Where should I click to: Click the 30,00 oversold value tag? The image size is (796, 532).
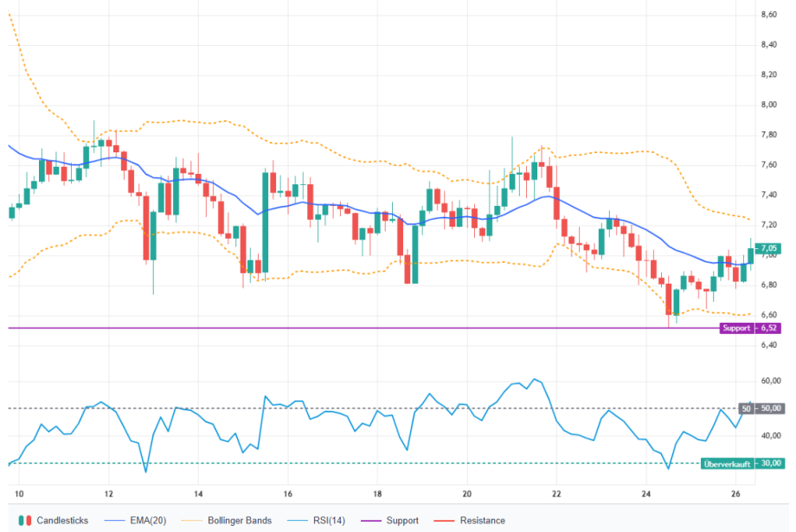click(x=770, y=464)
